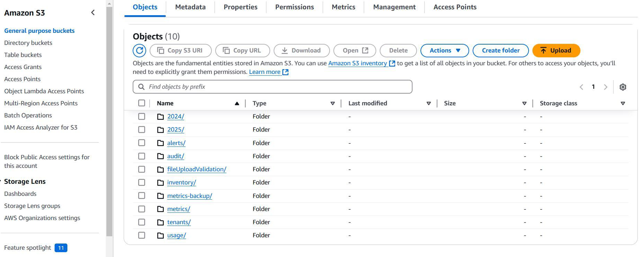644x257 pixels.
Task: Open table preferences gear icon
Action: click(x=623, y=87)
